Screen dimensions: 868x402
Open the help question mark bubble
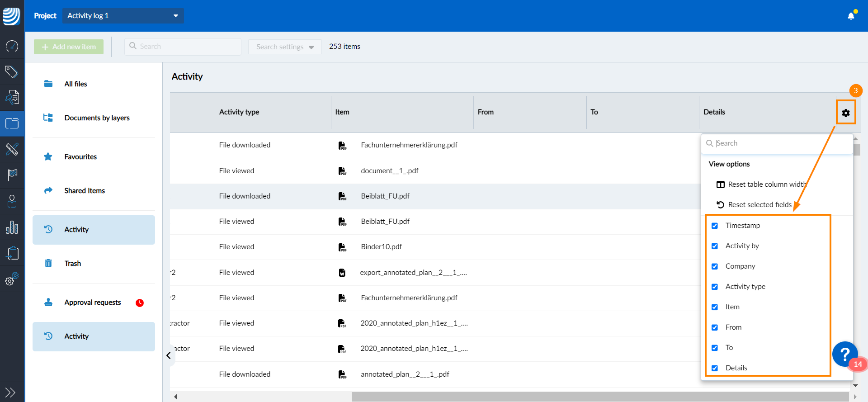(845, 354)
